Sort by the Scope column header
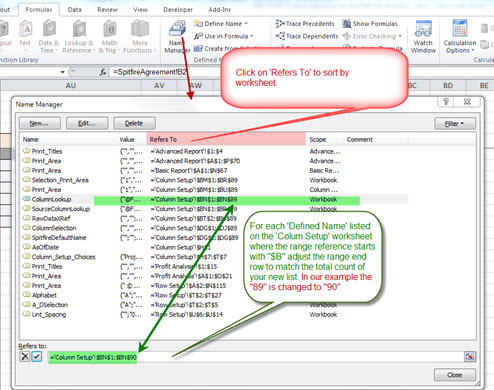Viewport: 494px width, 390px height. (324, 139)
